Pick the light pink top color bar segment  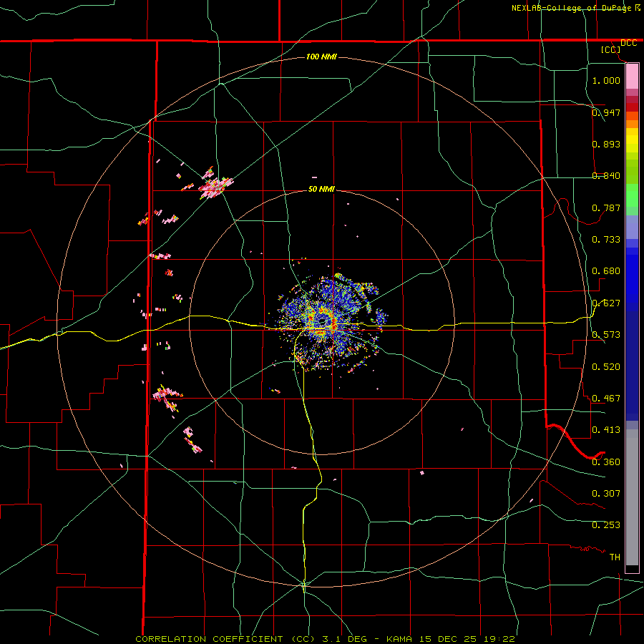632,76
